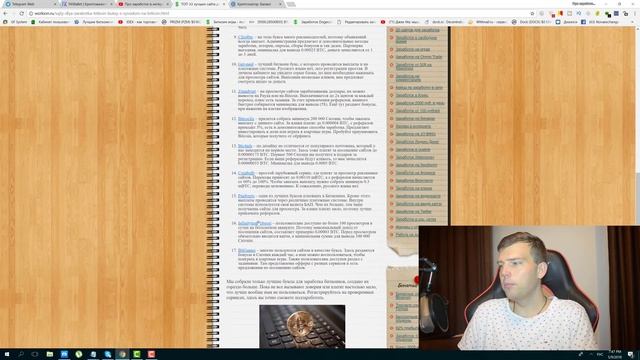Open the green Camtasia icon on the taskbar
The height and width of the screenshot is (360, 640).
pyautogui.click(x=137, y=354)
